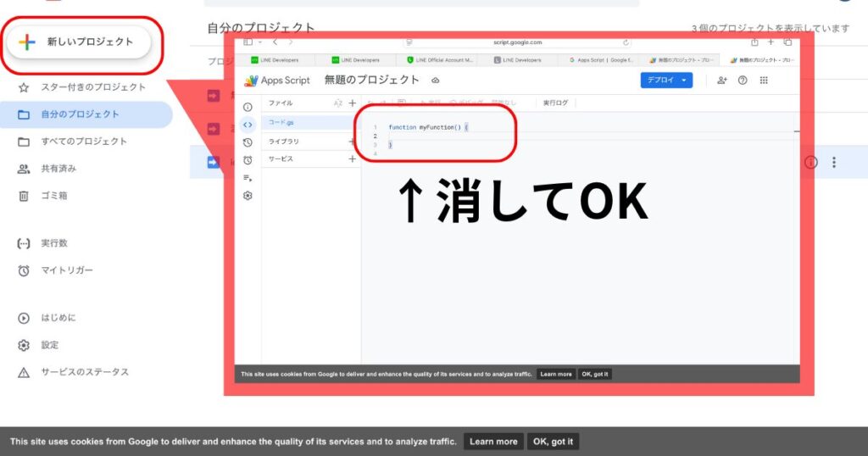This screenshot has height=456, width=868.
Task: Open tab overview icon in inset browser
Action: pos(787,42)
